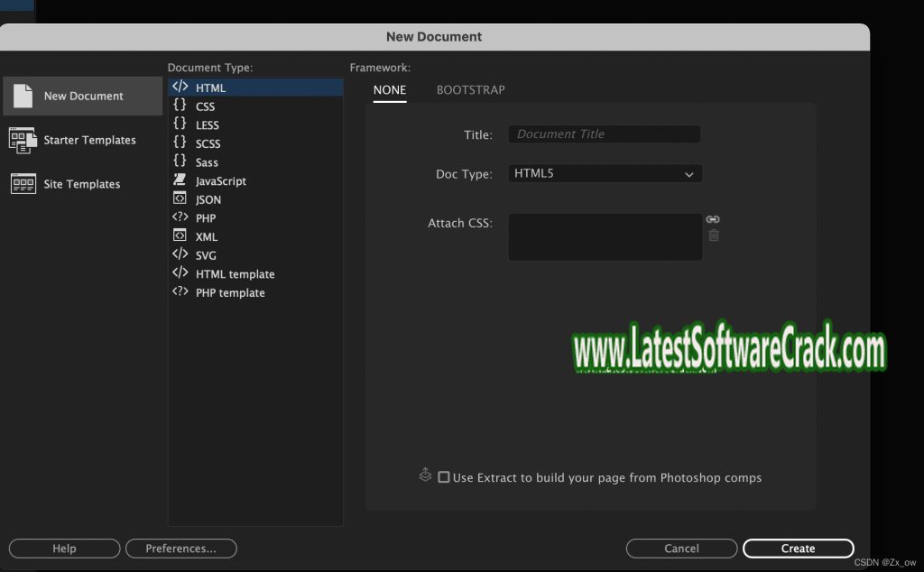Select the NONE framework tab
Viewport: 924px width, 572px height.
click(x=390, y=90)
